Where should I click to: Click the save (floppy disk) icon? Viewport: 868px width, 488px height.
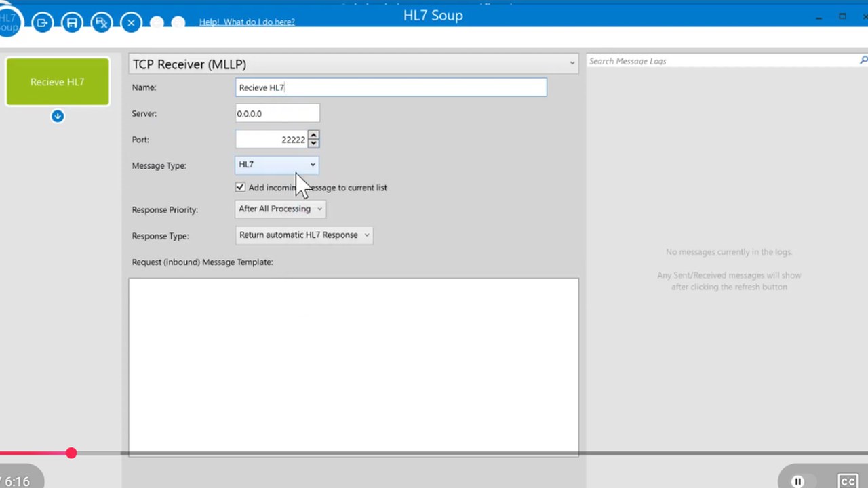(72, 22)
